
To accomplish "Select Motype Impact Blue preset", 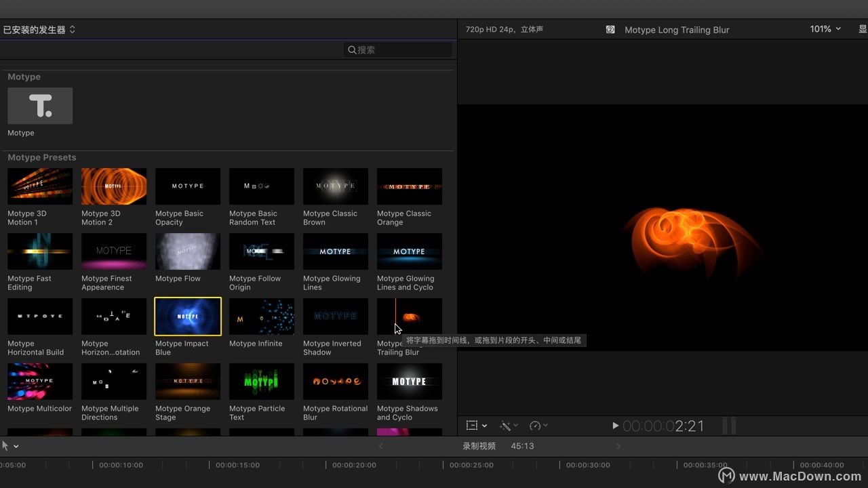I will click(188, 317).
